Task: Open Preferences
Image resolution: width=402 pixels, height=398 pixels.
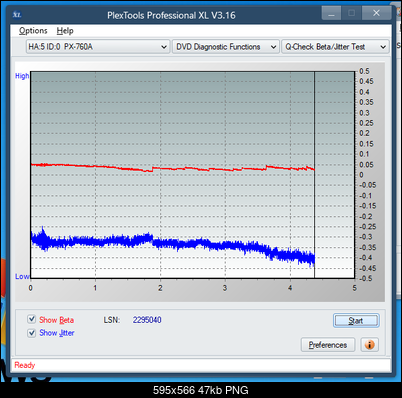Action: 328,345
